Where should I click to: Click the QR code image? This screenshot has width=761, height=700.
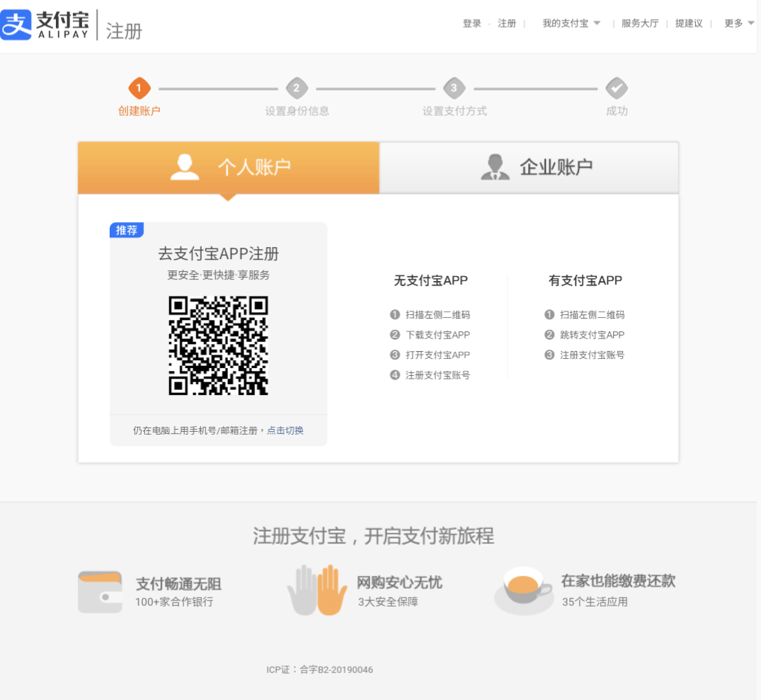click(219, 345)
